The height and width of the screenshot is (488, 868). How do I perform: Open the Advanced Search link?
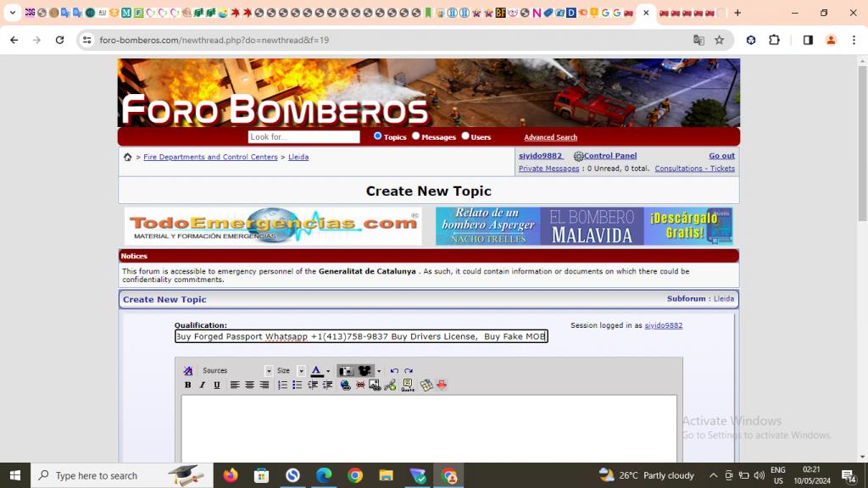551,137
